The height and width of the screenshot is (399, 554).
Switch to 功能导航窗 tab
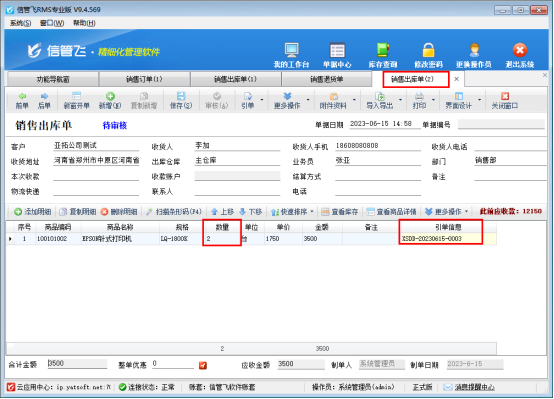(53, 79)
